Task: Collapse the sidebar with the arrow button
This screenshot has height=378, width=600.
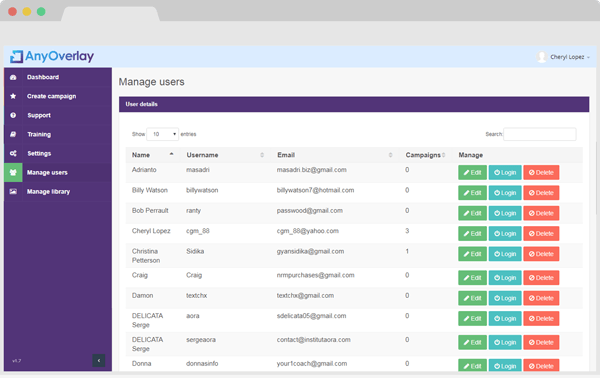Action: pyautogui.click(x=99, y=360)
